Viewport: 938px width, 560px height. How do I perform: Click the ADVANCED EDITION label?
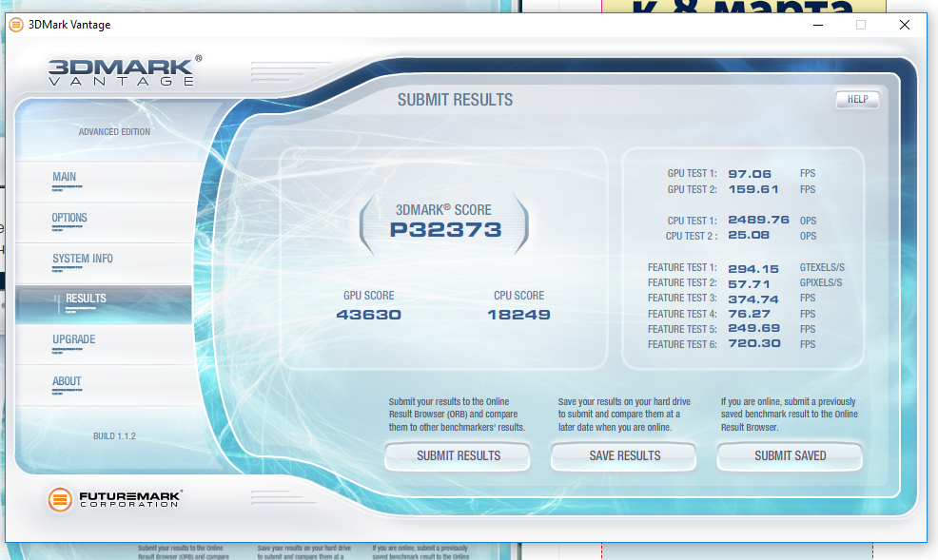[x=114, y=131]
